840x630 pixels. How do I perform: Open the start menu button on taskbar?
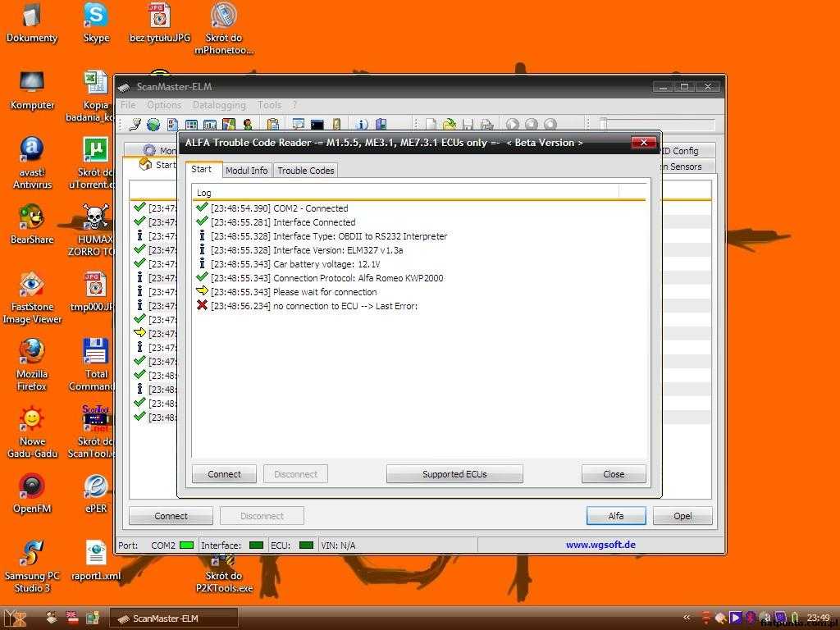15,619
